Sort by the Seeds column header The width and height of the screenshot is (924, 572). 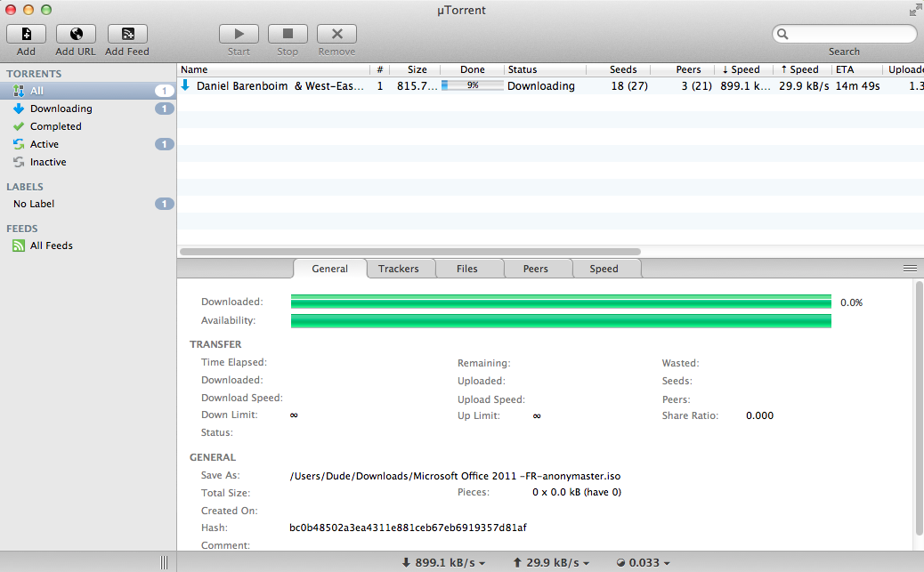(x=620, y=69)
